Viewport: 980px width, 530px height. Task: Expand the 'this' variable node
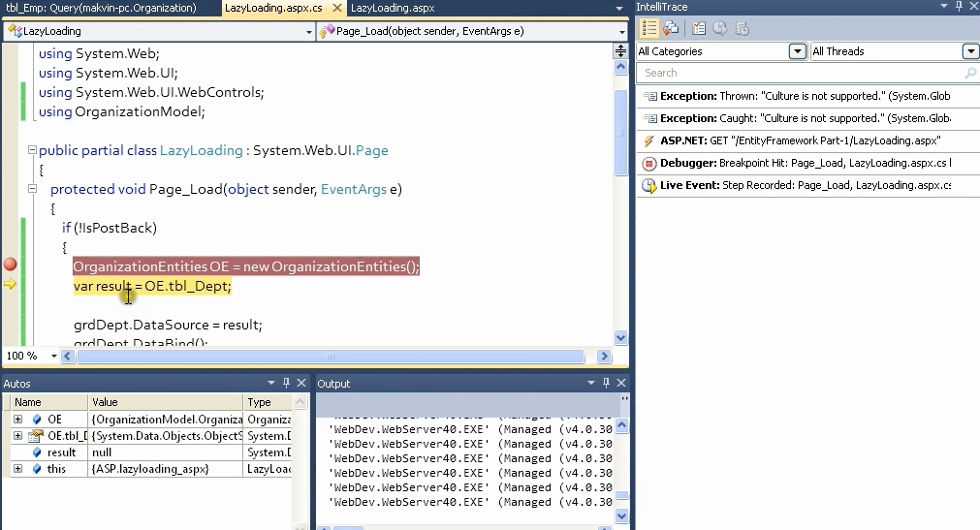(17, 469)
